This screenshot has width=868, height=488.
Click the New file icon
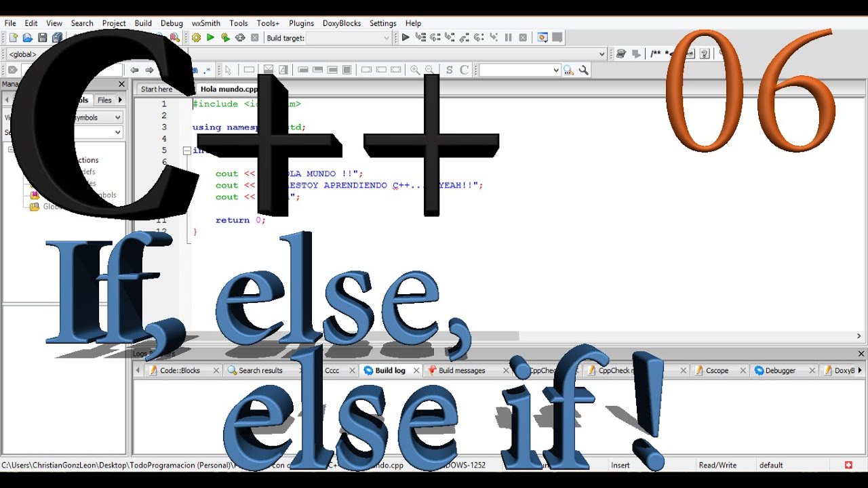pos(12,38)
